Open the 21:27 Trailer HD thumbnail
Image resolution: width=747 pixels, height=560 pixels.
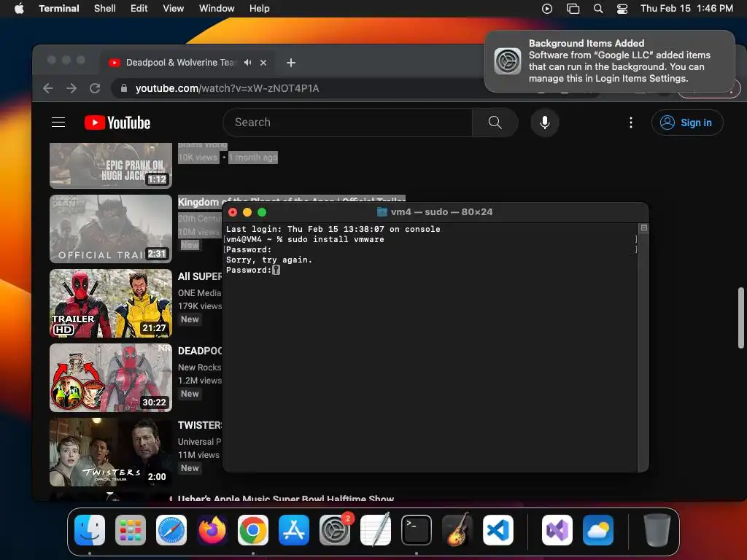(111, 303)
